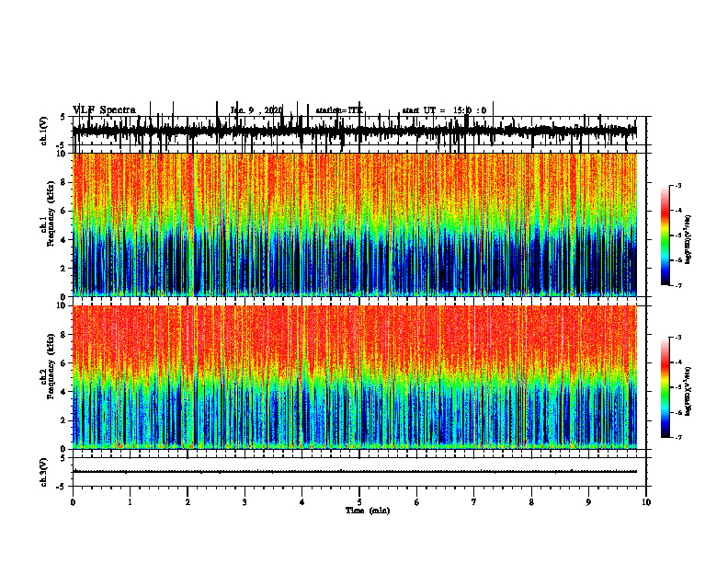Click the "5" tick of the ch.3(V) axis
This screenshot has height=563, width=728.
coord(63,458)
